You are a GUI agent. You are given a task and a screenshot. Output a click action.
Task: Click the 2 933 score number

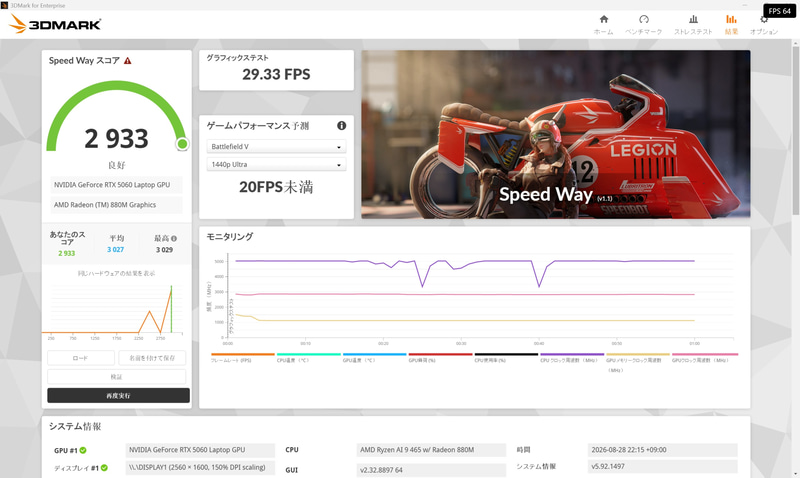[x=116, y=139]
